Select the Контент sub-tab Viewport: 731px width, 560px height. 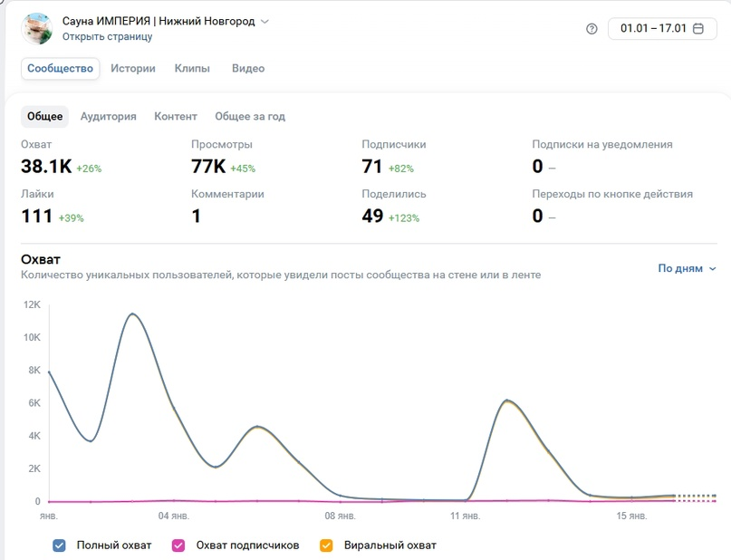(x=176, y=116)
